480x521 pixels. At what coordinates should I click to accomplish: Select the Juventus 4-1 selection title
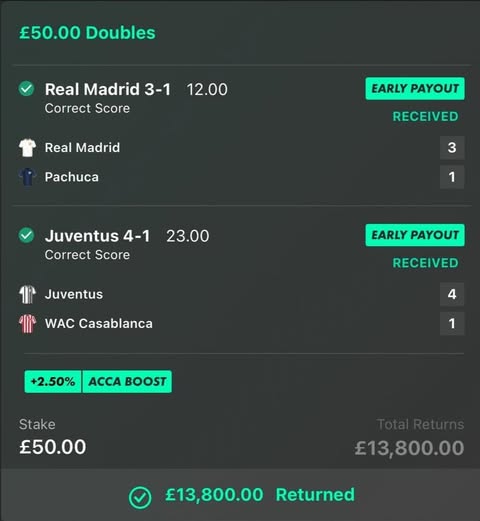pos(97,236)
